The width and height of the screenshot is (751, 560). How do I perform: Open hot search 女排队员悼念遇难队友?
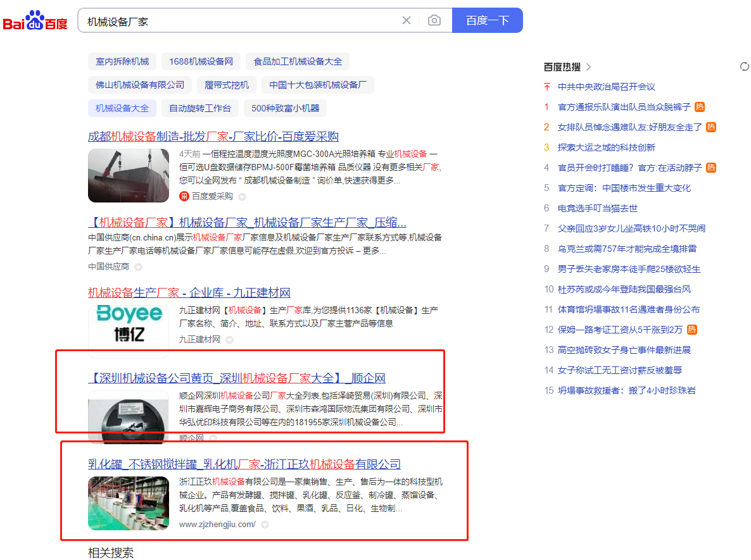[x=630, y=127]
